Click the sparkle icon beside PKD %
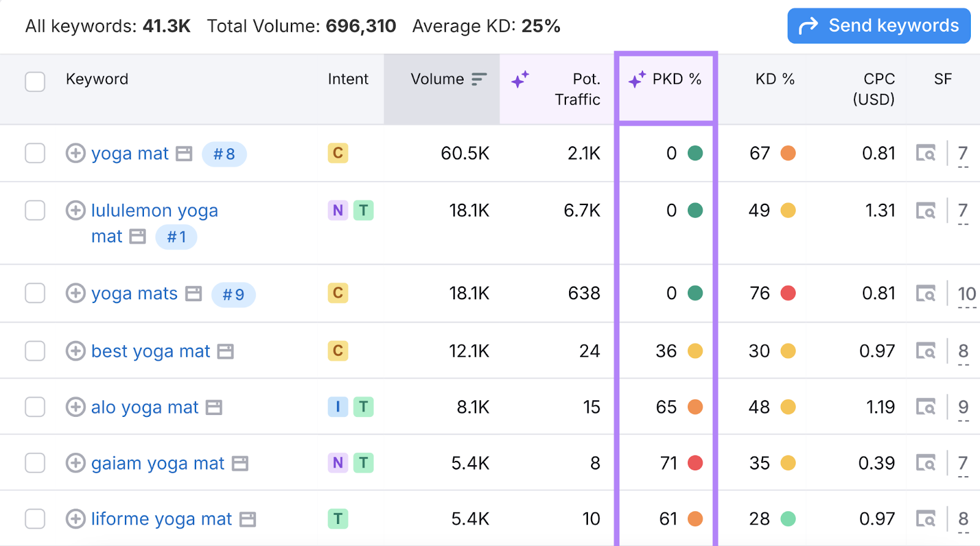Image resolution: width=980 pixels, height=546 pixels. 637,80
